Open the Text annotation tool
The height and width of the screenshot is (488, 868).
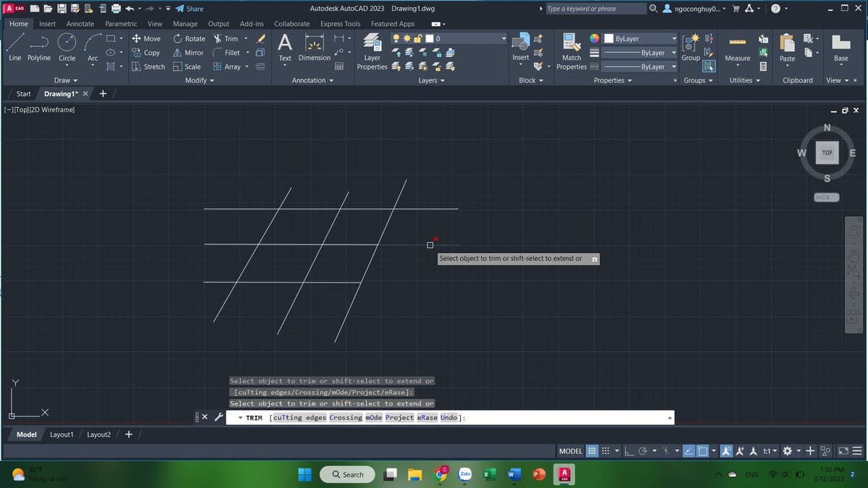pos(285,46)
